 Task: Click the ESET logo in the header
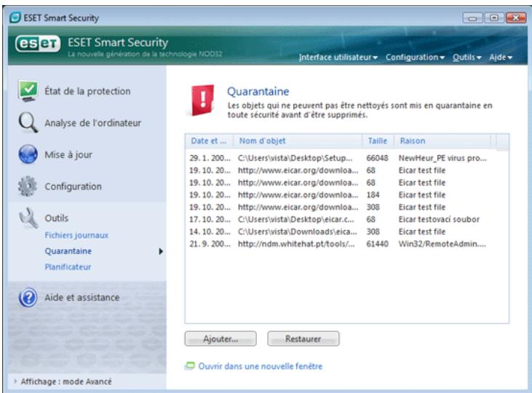(38, 44)
